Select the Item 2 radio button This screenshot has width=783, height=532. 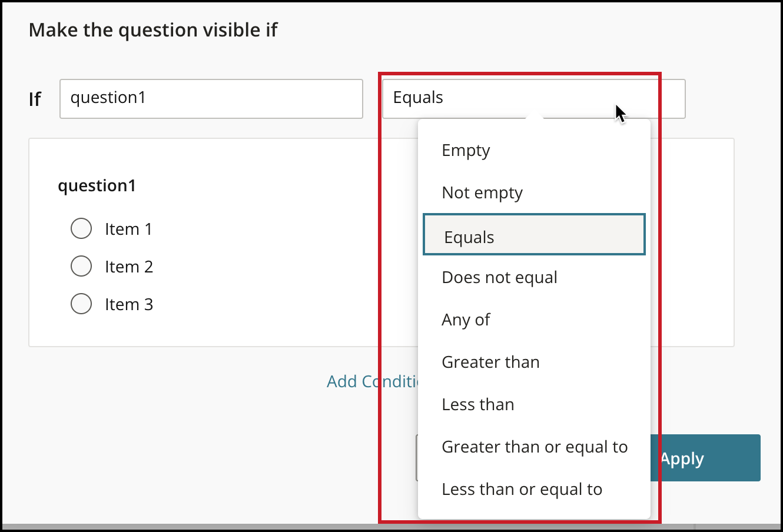point(81,266)
